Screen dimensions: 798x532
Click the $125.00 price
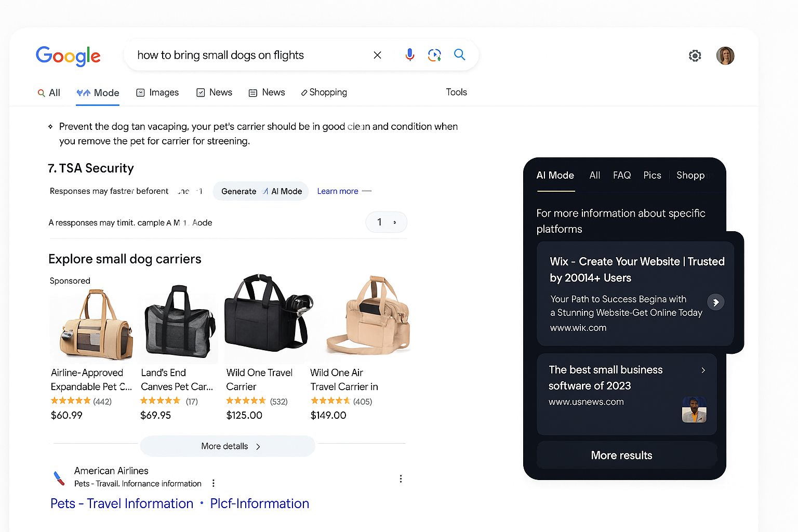pos(244,415)
